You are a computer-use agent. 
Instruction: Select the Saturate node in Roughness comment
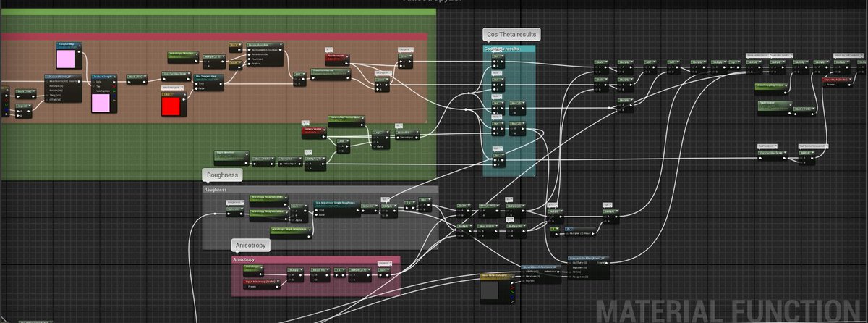pos(368,208)
